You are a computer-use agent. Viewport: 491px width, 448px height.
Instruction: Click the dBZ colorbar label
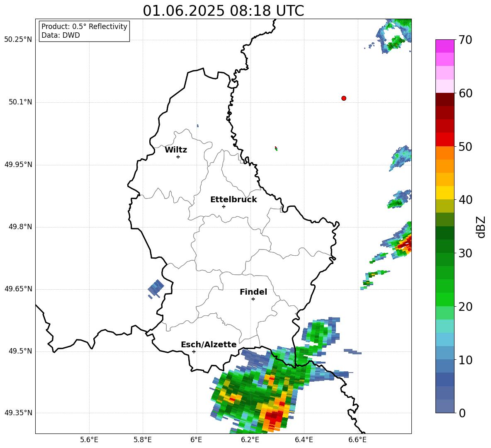[x=481, y=227]
